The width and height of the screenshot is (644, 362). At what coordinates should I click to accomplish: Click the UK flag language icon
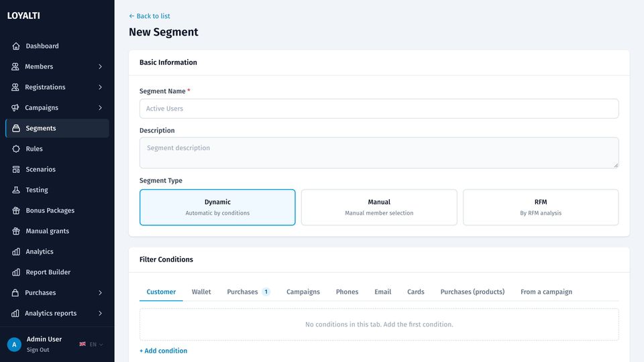click(83, 344)
